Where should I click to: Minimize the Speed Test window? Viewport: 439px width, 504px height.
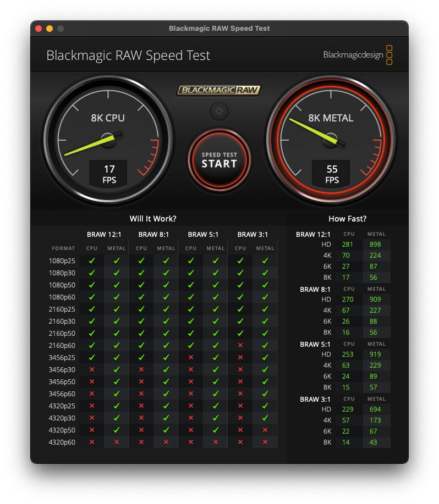pos(50,29)
